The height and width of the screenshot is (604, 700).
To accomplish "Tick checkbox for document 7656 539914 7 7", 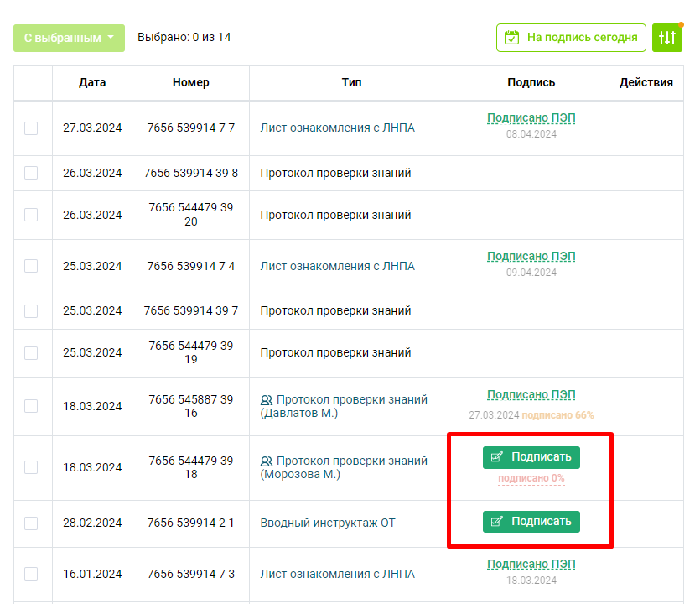I will [31, 128].
